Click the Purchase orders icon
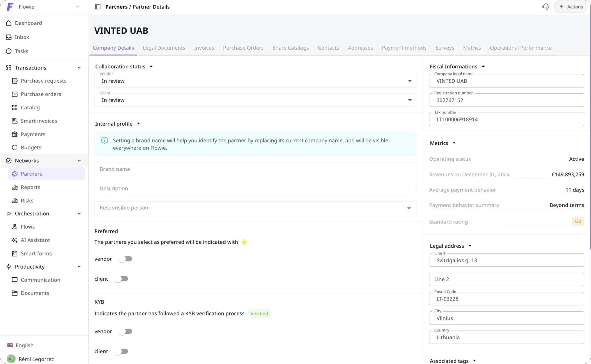591x364 pixels. click(15, 94)
